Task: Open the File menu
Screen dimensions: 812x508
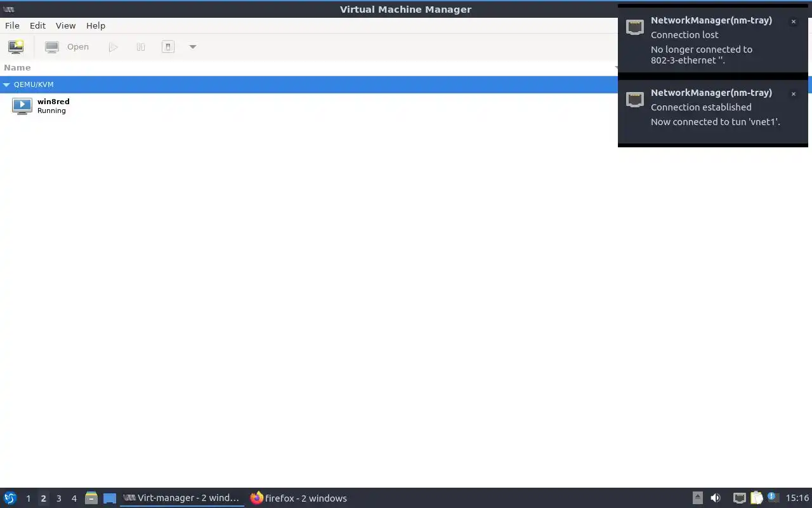Action: pos(12,25)
